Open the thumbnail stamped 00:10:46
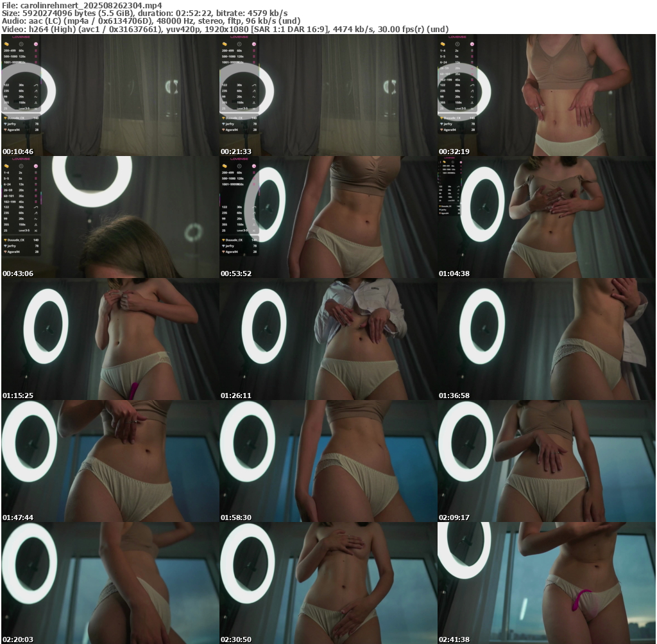This screenshot has height=644, width=657. pyautogui.click(x=110, y=95)
